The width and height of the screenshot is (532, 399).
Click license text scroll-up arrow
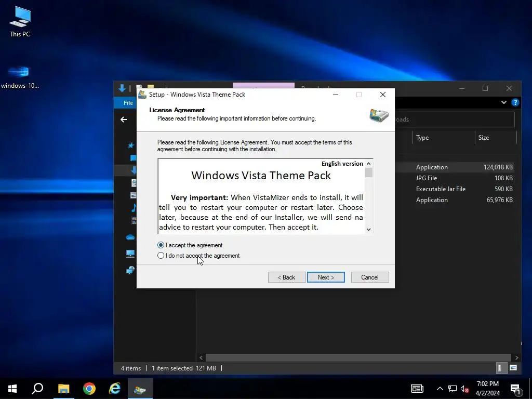369,164
